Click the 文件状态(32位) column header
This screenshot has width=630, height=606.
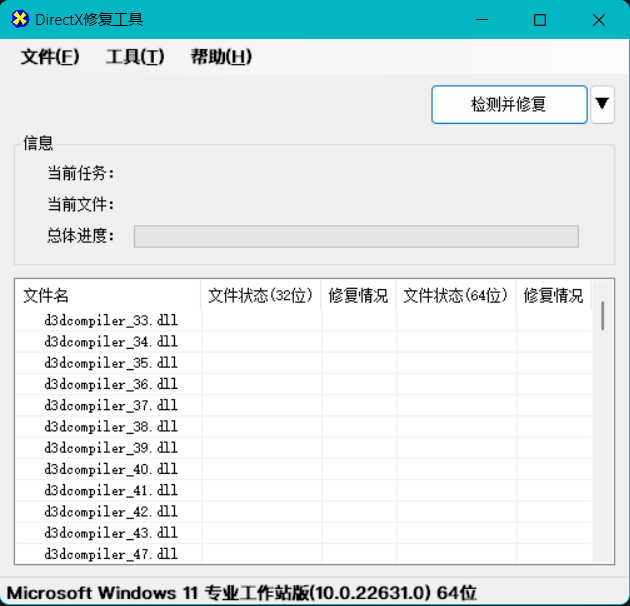261,296
